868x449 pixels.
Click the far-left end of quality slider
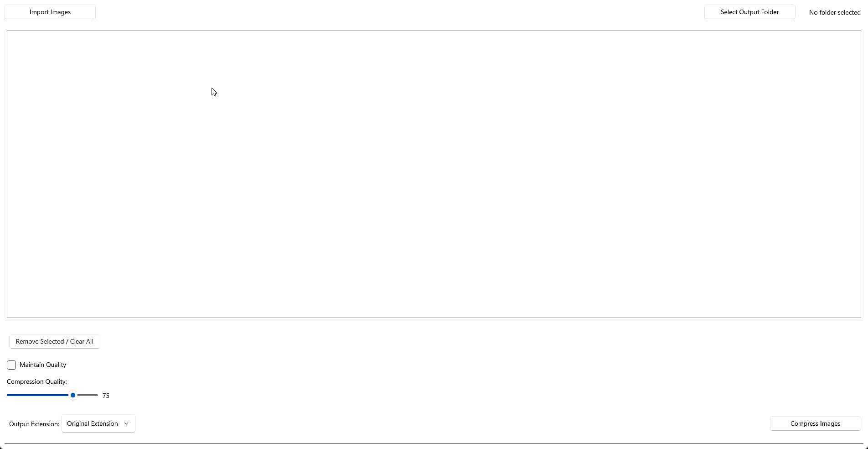tap(8, 395)
